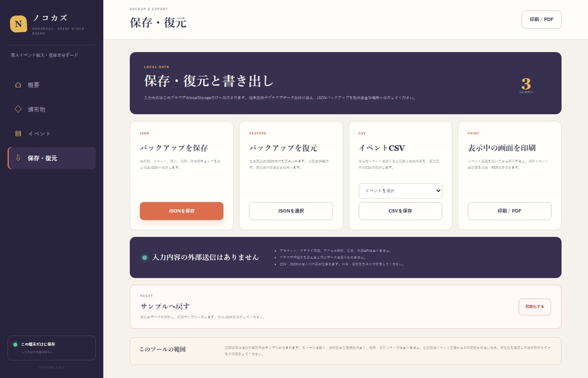This screenshot has width=588, height=378.
Task: Click the diamond icon beside 頒布物
Action: (x=18, y=109)
